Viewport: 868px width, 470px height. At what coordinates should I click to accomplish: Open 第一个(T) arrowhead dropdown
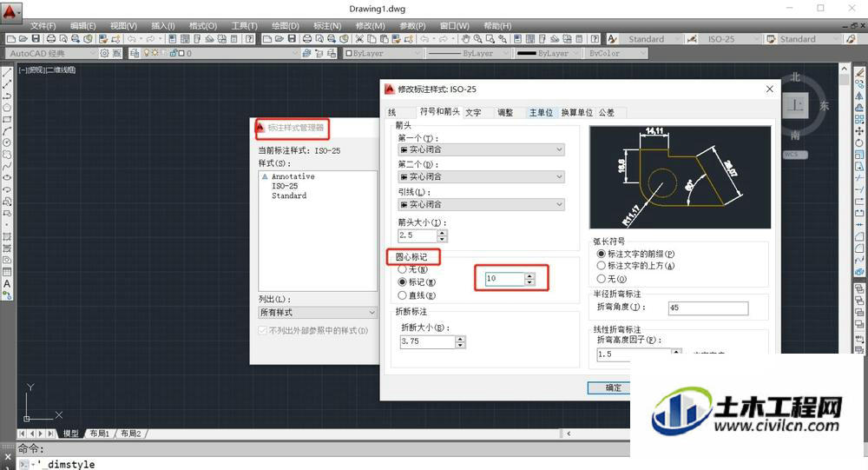pos(481,149)
